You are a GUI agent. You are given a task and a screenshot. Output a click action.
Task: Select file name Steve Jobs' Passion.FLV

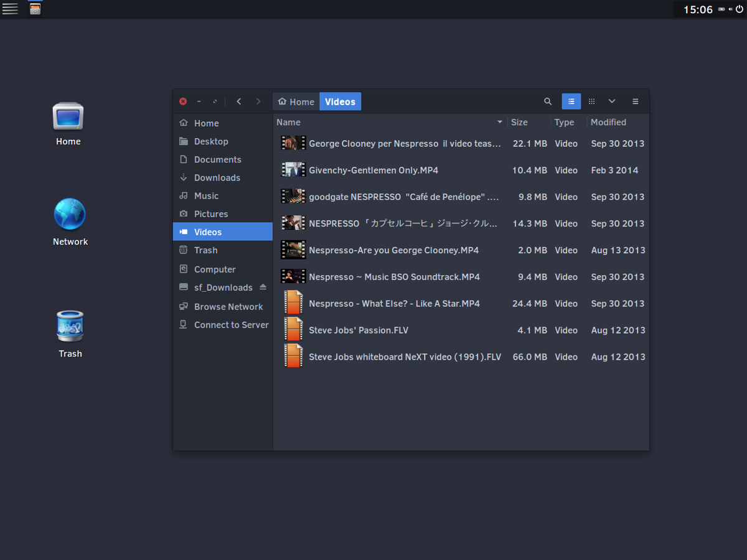(359, 330)
